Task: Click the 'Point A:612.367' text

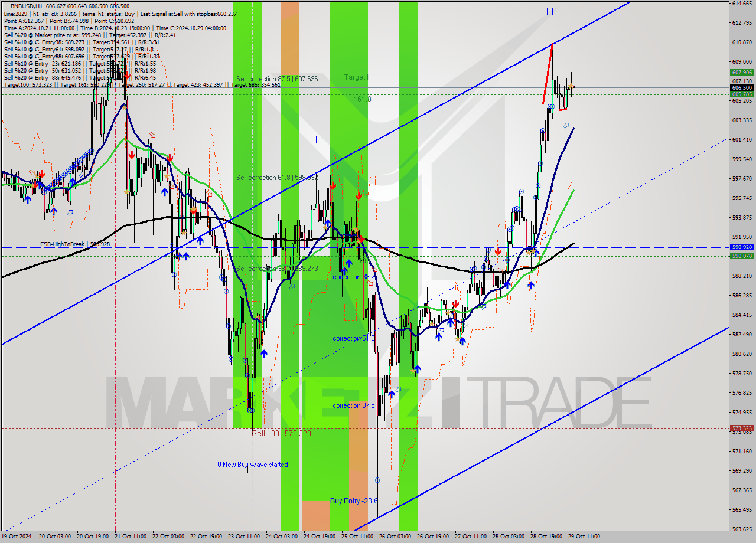Action: (23, 21)
